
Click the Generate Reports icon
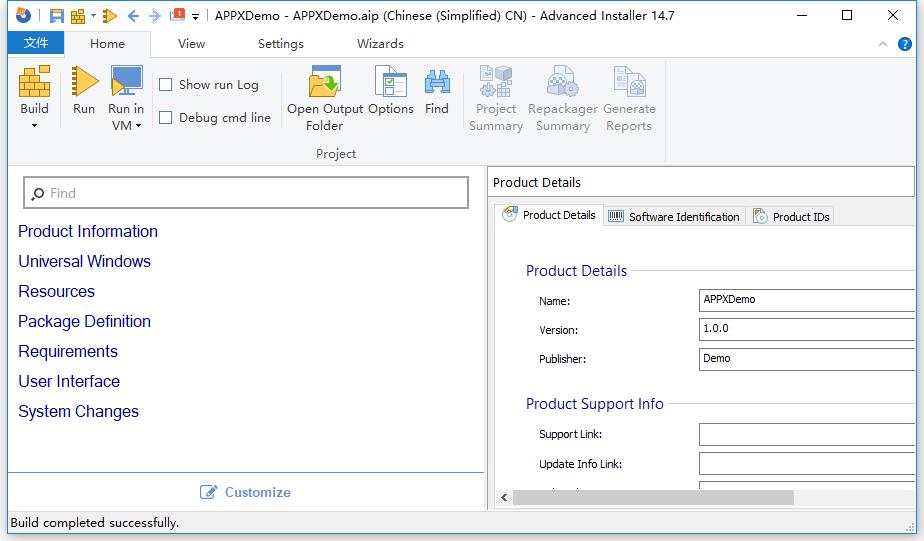(629, 81)
